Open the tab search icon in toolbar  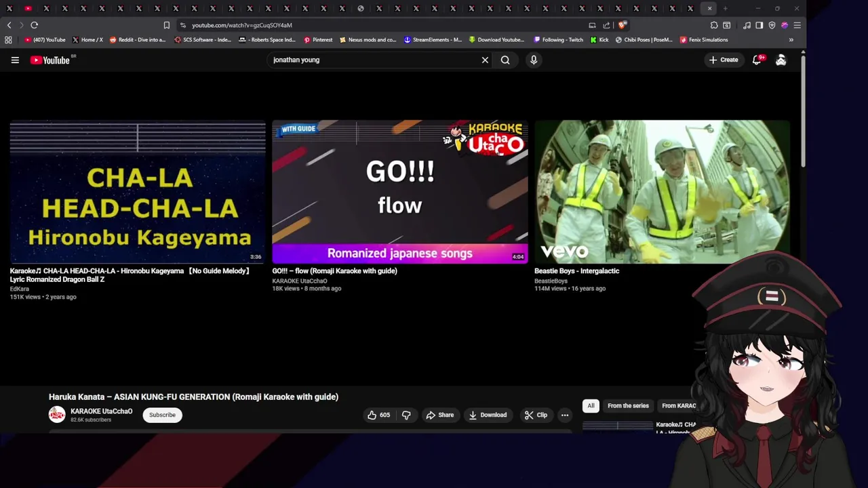point(726,25)
